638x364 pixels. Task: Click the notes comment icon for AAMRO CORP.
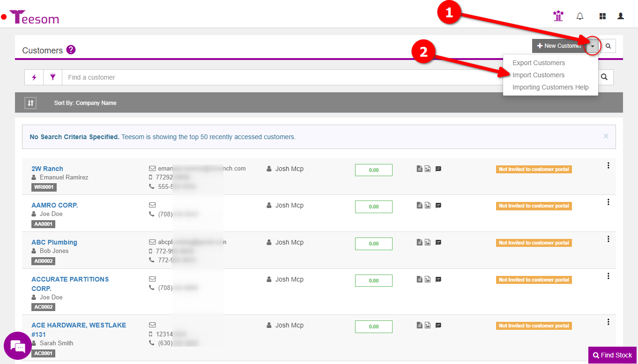438,205
